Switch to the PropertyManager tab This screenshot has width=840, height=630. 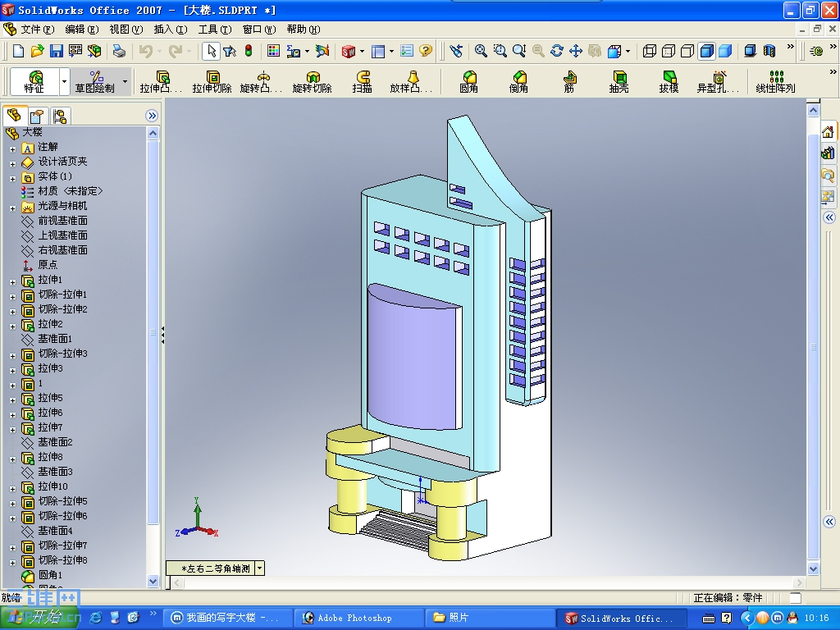click(x=37, y=116)
